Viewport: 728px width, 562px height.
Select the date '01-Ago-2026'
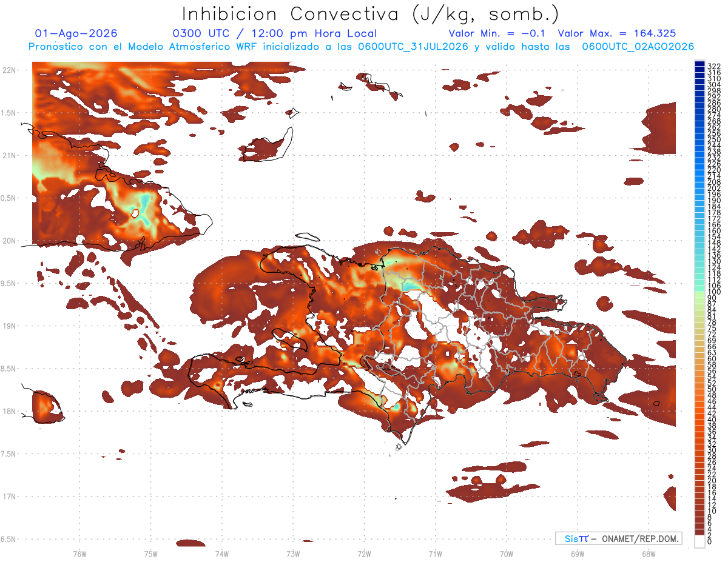pos(76,34)
